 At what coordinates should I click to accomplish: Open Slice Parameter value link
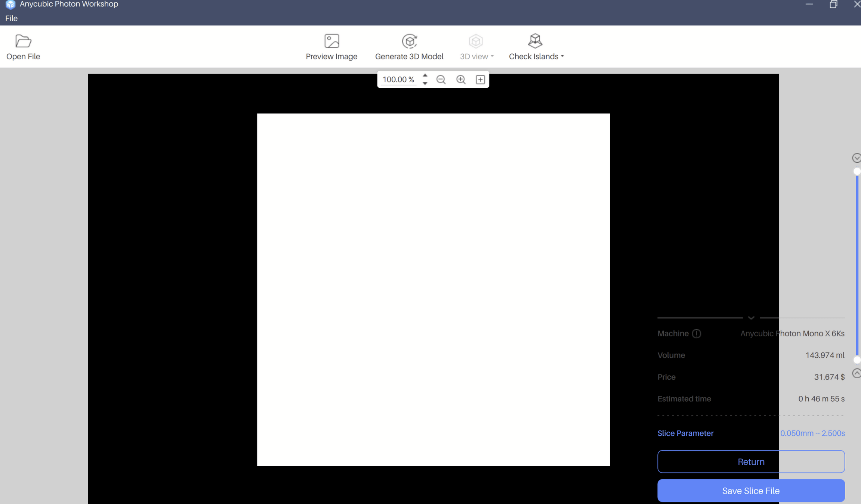[x=812, y=433]
